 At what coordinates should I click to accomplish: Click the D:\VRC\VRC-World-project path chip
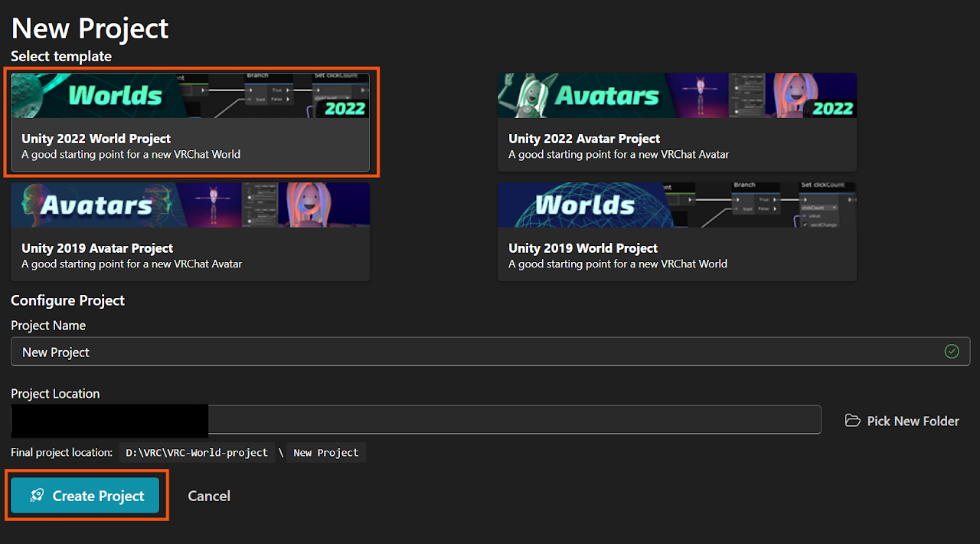pyautogui.click(x=196, y=453)
